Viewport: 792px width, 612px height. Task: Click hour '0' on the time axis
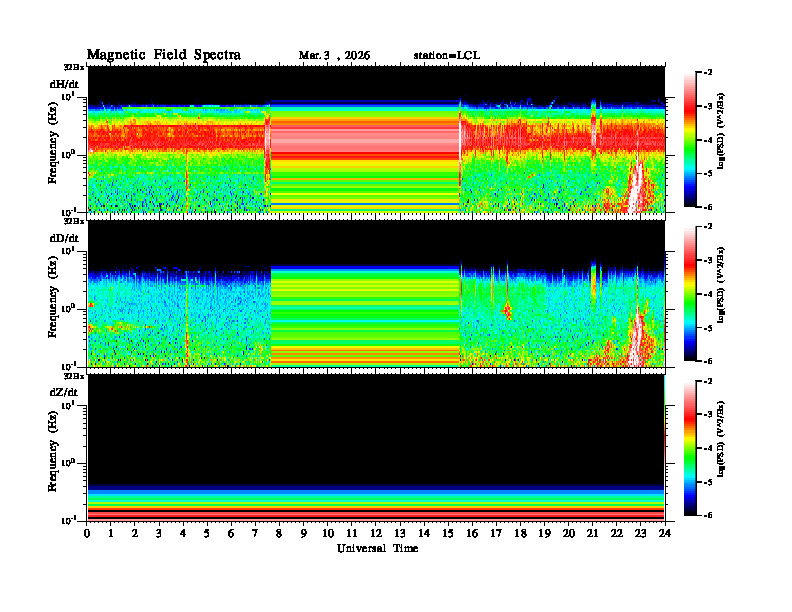click(87, 534)
